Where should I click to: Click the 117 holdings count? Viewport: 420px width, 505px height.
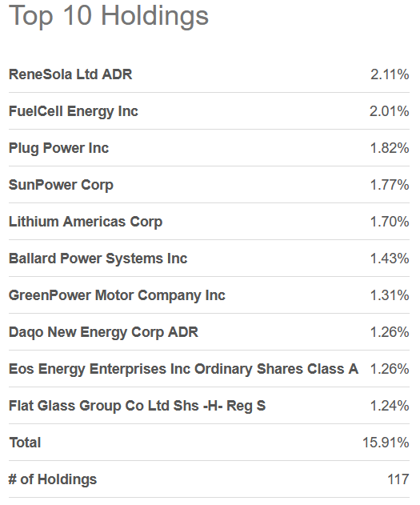coord(398,479)
